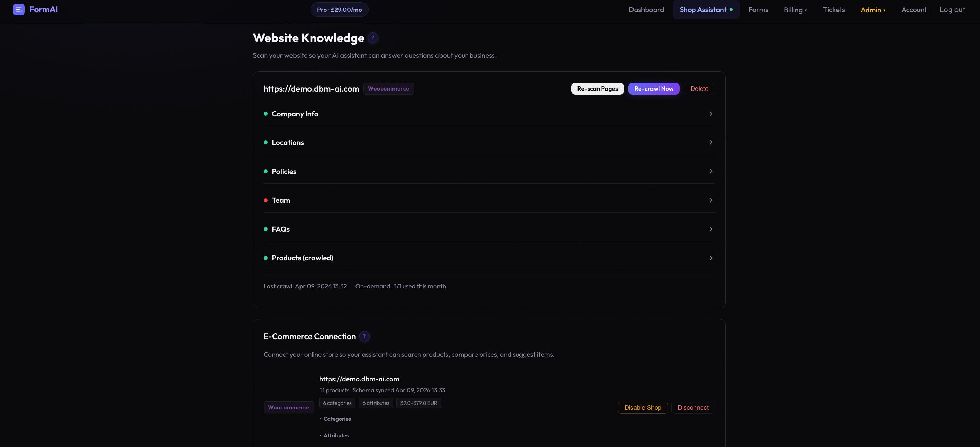Disable Shop for the connected store
Viewport: 980px width, 447px height.
tap(642, 408)
